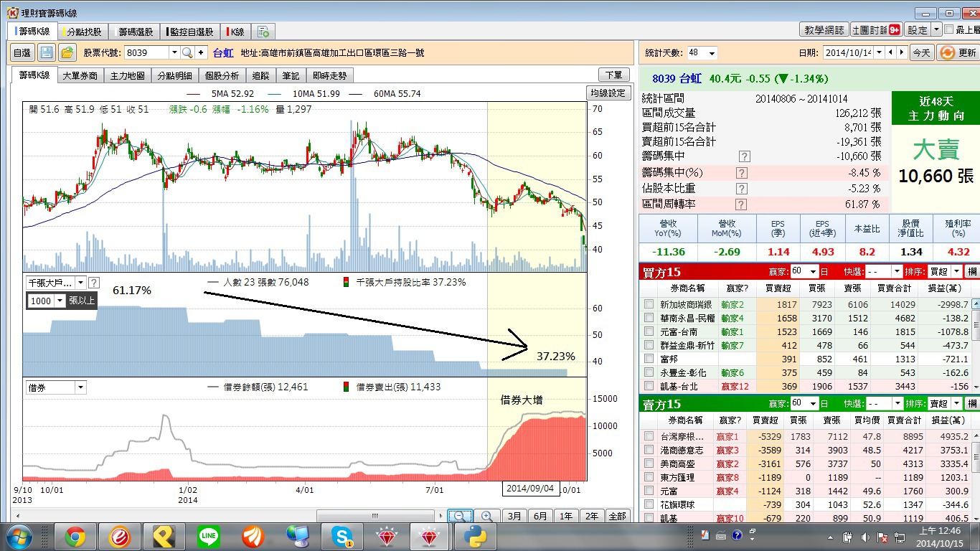Open the date picker dropdown arrow
This screenshot has width=980, height=551.
pyautogui.click(x=879, y=52)
